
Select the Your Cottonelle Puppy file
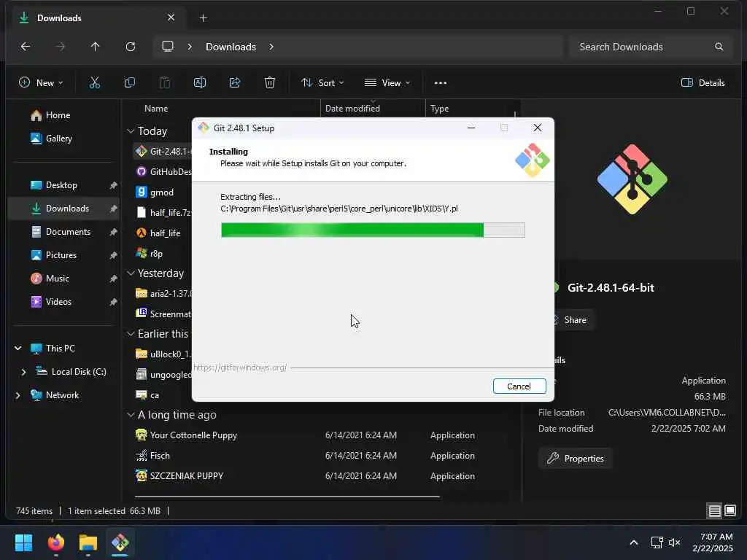pos(193,435)
